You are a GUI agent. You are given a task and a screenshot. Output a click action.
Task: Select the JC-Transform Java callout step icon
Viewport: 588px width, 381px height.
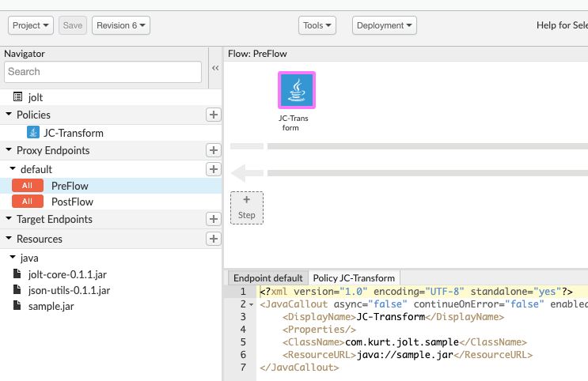[297, 90]
